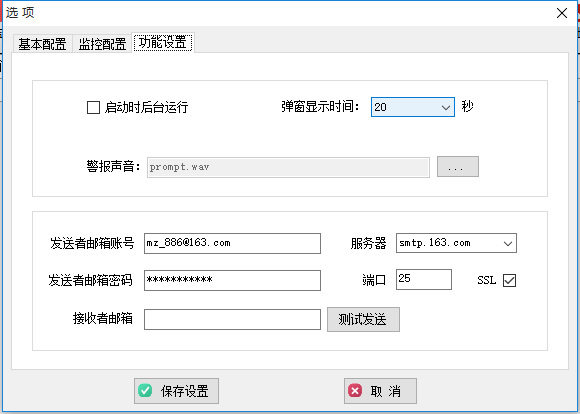Click the 警报声音 prompt.wav field
This screenshot has width=580, height=414.
click(x=288, y=167)
